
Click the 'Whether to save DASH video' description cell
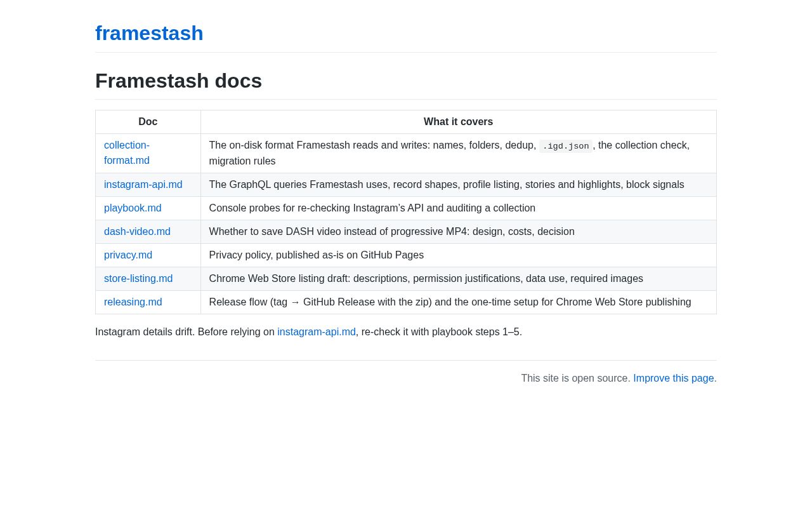coord(458,232)
